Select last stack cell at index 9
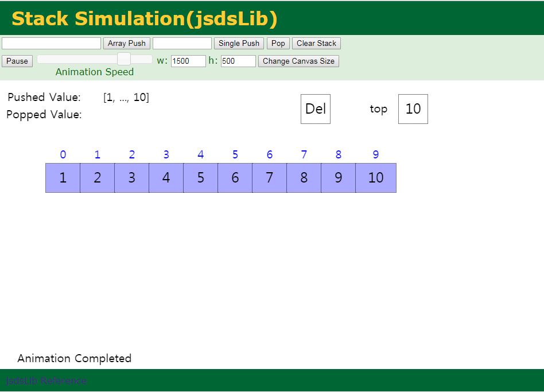The image size is (544, 392). pyautogui.click(x=376, y=178)
